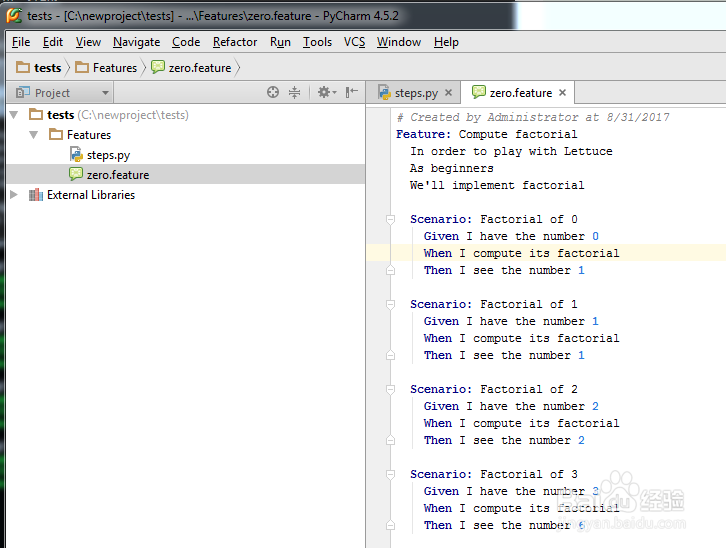Click the steps.py file icon in tree
Viewport: 726px width, 548px height.
76,155
